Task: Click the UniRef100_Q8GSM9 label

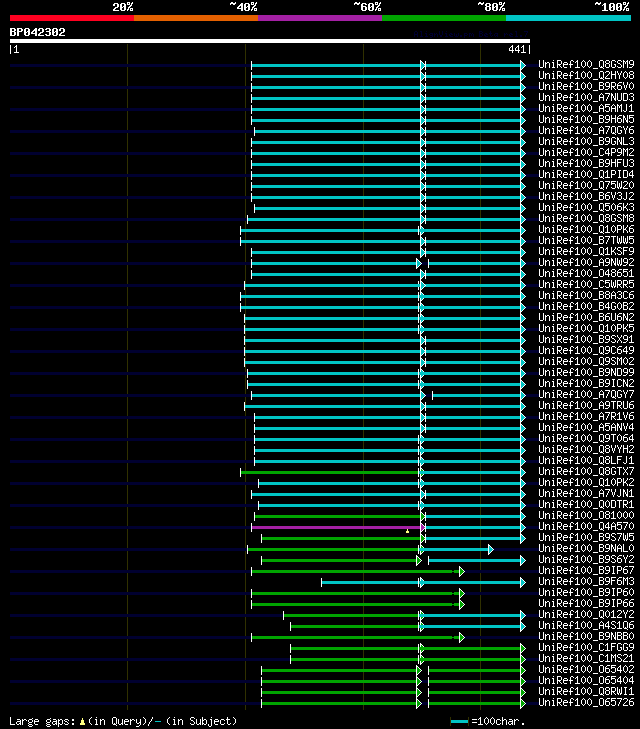Action: (x=586, y=64)
